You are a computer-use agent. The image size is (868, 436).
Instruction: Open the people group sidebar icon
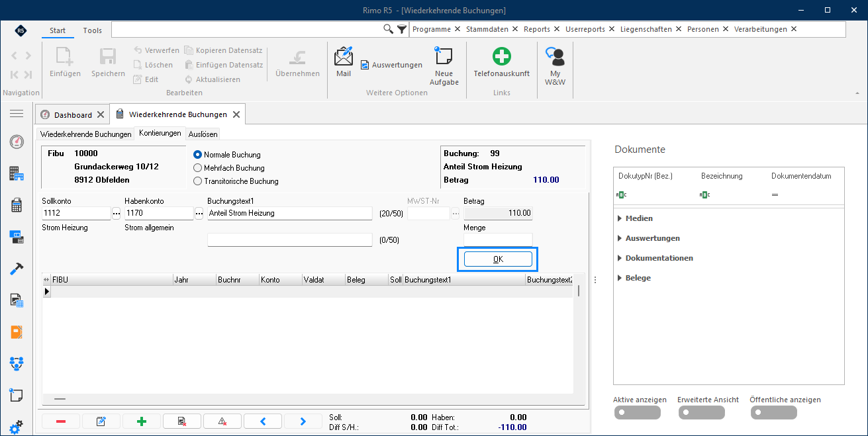tap(17, 363)
